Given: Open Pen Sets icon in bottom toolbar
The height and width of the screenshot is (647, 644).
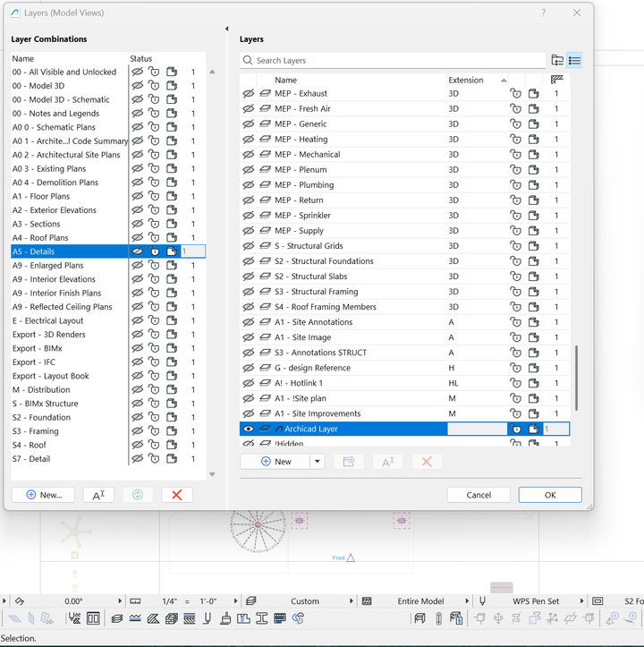Looking at the screenshot, I should click(x=208, y=618).
